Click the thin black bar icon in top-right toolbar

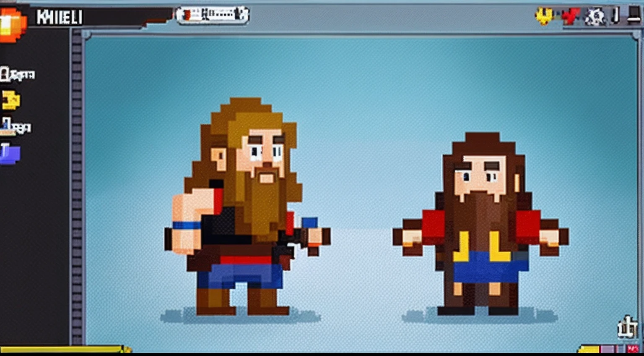[x=615, y=16]
